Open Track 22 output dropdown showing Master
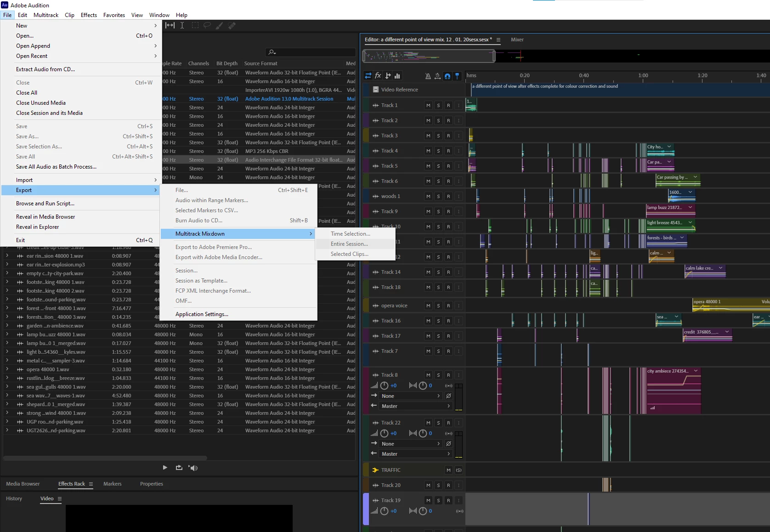The image size is (770, 532). (416, 454)
